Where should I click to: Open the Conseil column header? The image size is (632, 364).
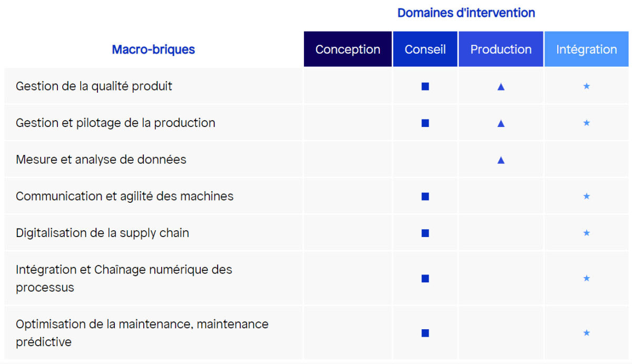pos(425,50)
